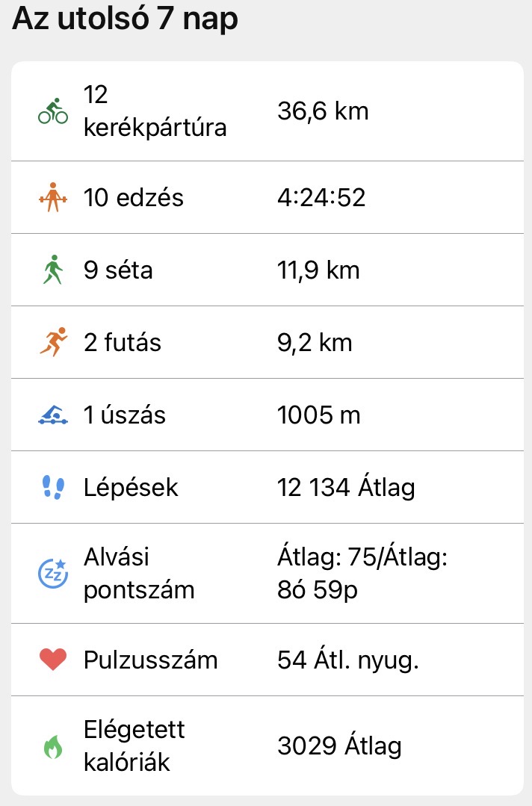532x806 pixels.
Task: Tap the green calories flame icon
Action: [52, 747]
